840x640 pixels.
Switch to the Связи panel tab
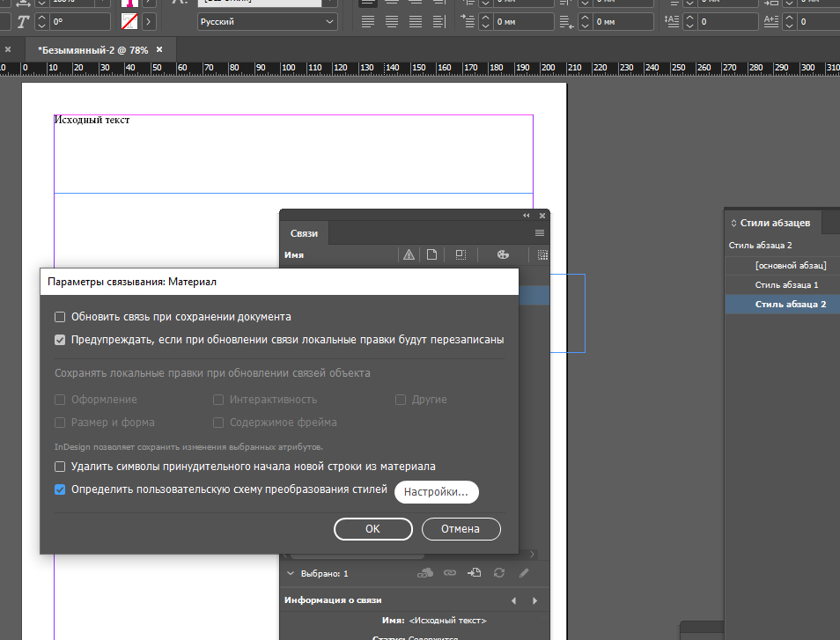pos(305,233)
